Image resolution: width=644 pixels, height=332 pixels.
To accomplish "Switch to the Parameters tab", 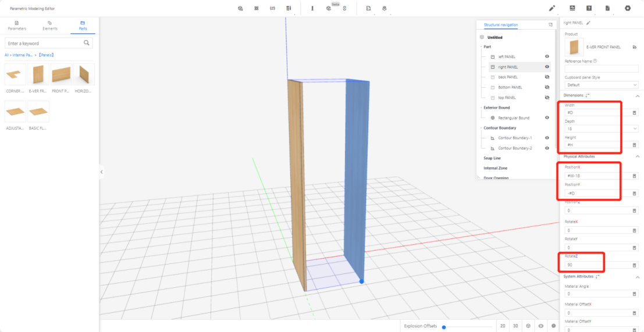I will point(17,25).
